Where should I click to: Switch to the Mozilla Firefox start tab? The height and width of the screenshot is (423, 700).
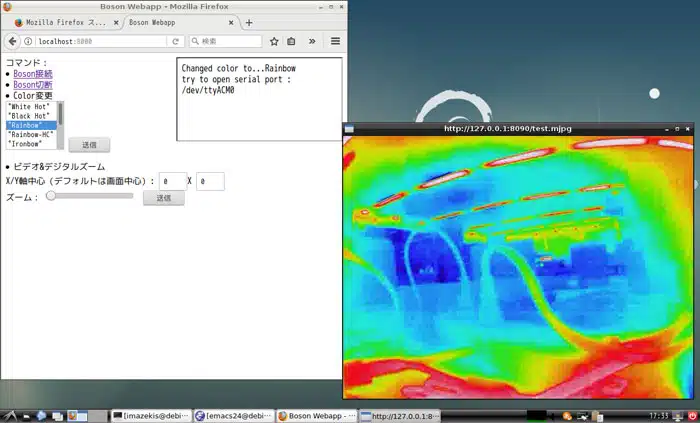(61, 22)
